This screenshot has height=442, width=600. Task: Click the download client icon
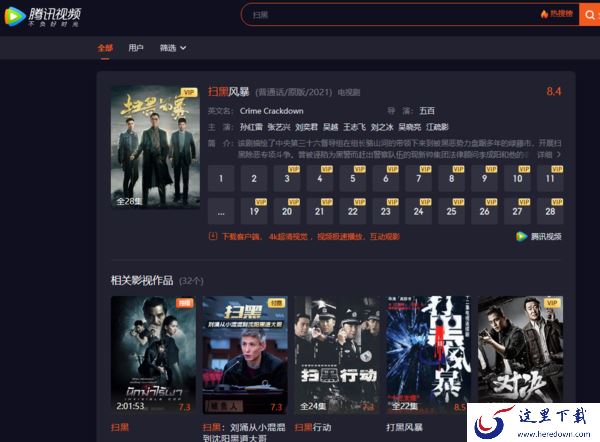pyautogui.click(x=213, y=236)
